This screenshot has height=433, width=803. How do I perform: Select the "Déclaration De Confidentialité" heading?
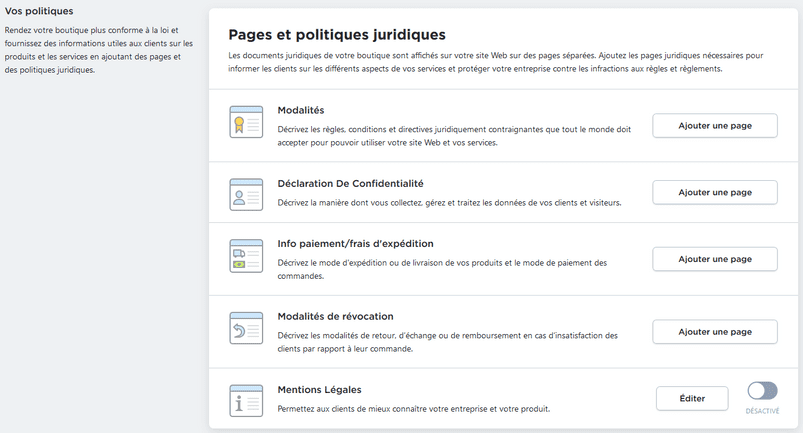click(x=350, y=183)
